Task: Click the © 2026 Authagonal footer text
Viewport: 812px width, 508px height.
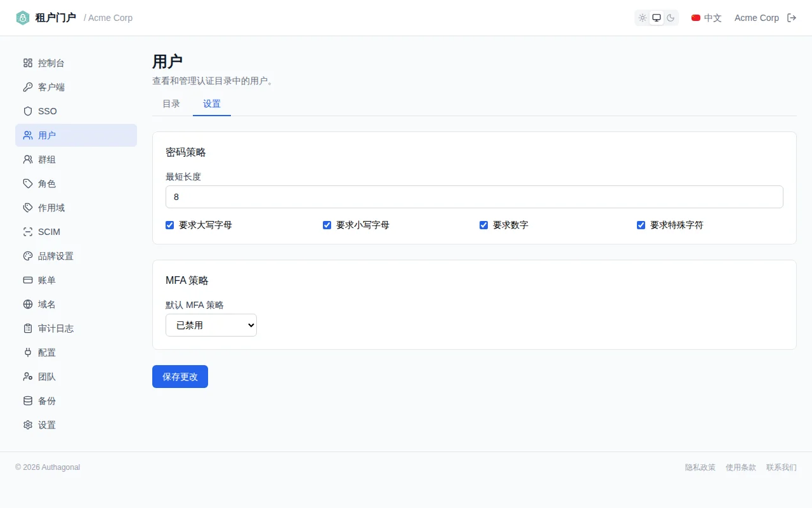Action: coord(48,467)
